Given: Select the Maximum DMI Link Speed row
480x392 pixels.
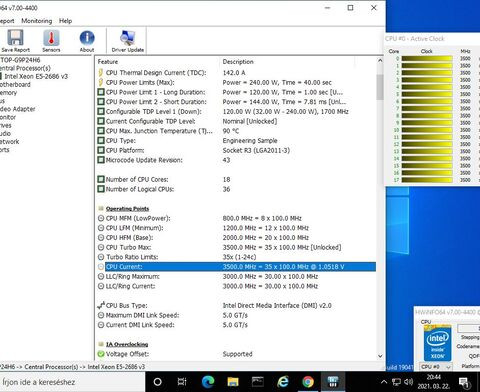Looking at the screenshot, I should tap(237, 315).
